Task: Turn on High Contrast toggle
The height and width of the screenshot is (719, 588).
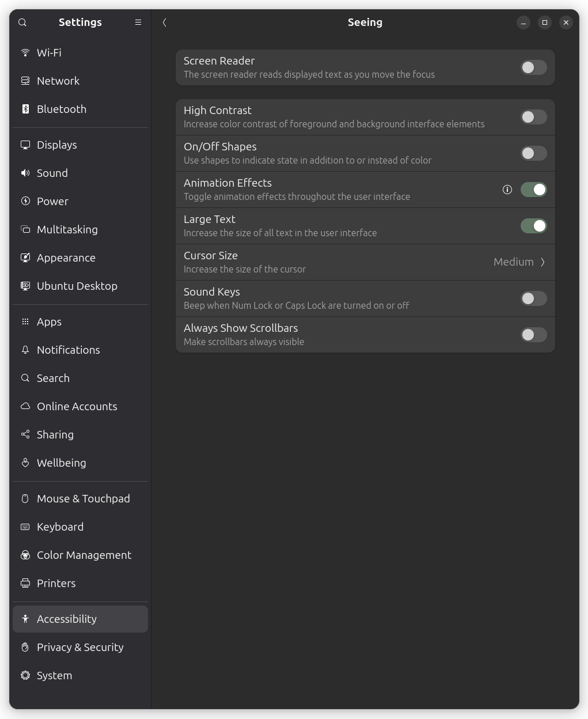Action: coord(533,117)
